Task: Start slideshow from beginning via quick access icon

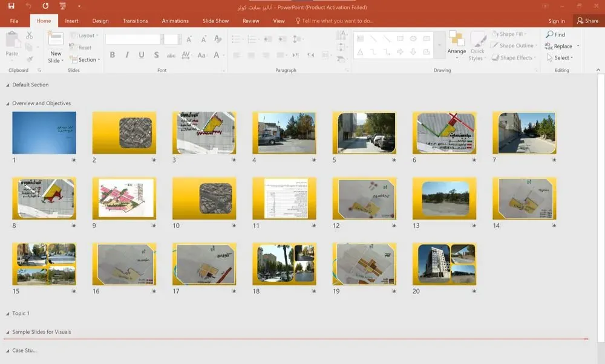Action: [x=63, y=7]
